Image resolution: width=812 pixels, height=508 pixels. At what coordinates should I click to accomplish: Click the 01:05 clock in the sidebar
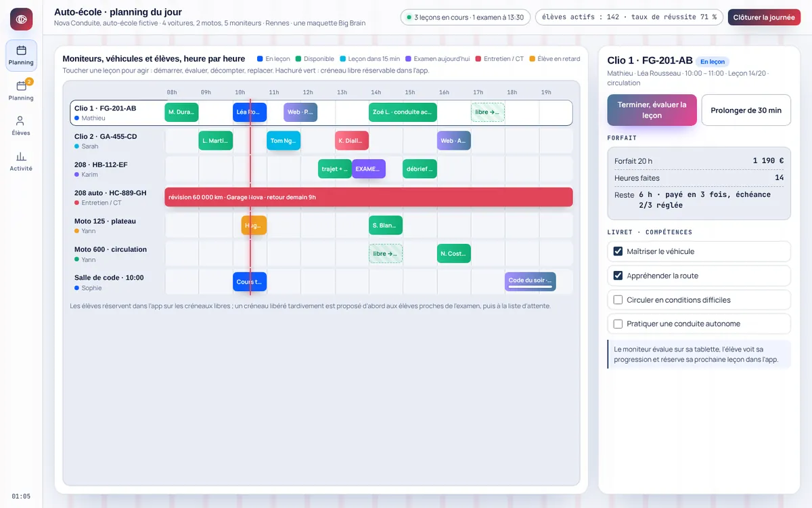point(21,496)
